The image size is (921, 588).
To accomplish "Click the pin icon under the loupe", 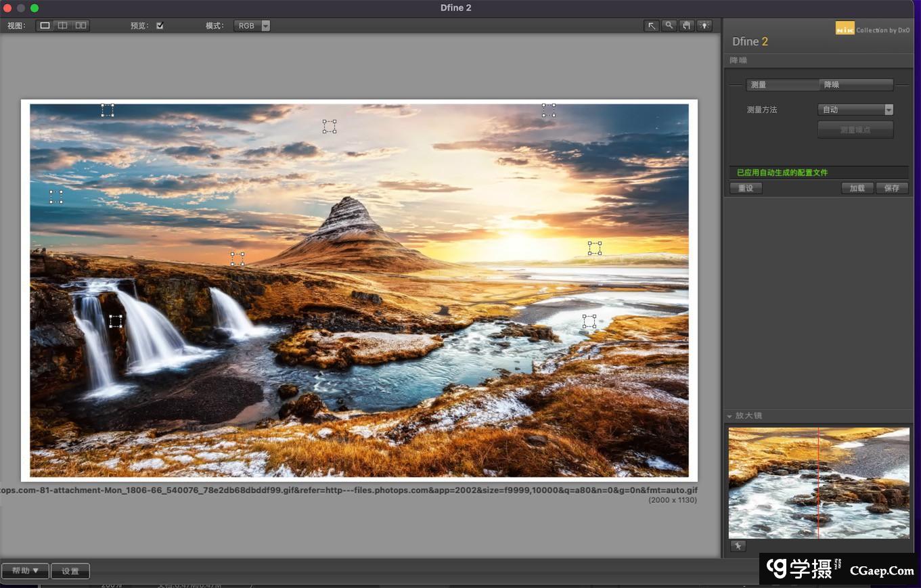I will [x=738, y=546].
